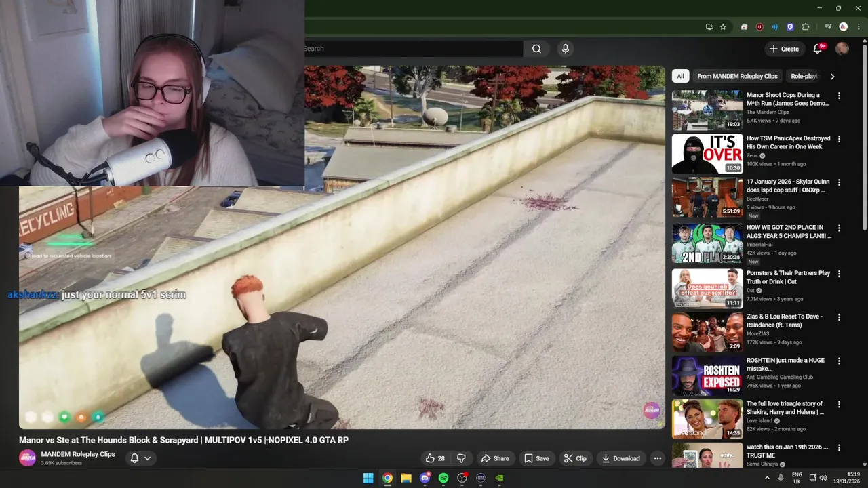
Task: Open the purple P extension icon
Action: click(x=790, y=27)
